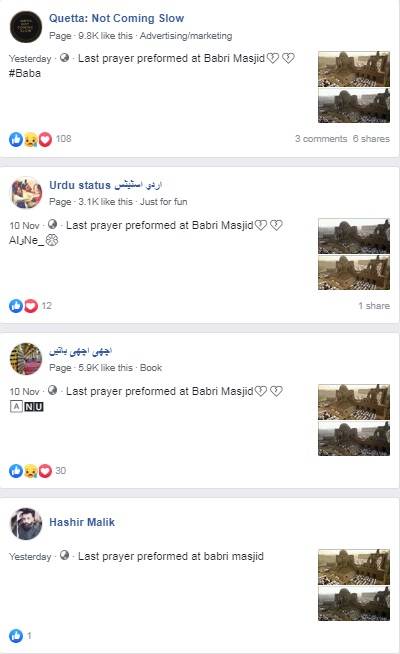400x654 pixels.
Task: Open Hashir Malik's profile picture
Action: [x=26, y=524]
